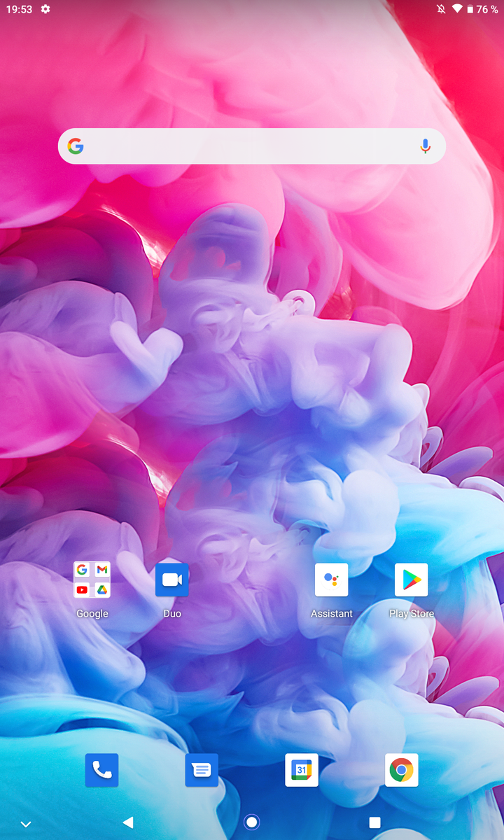Screen dimensions: 504x840
Task: Open the Chrome browser from the dock
Action: click(x=402, y=770)
